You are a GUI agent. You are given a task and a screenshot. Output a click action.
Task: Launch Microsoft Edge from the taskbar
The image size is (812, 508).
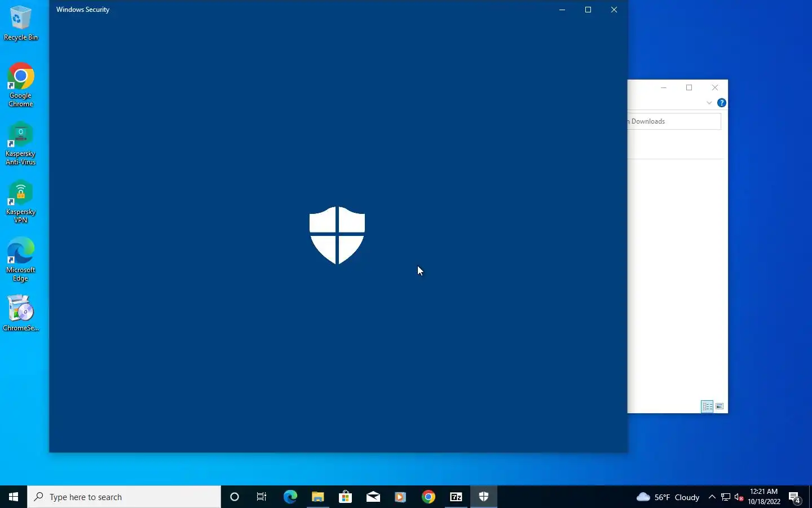[x=290, y=497]
